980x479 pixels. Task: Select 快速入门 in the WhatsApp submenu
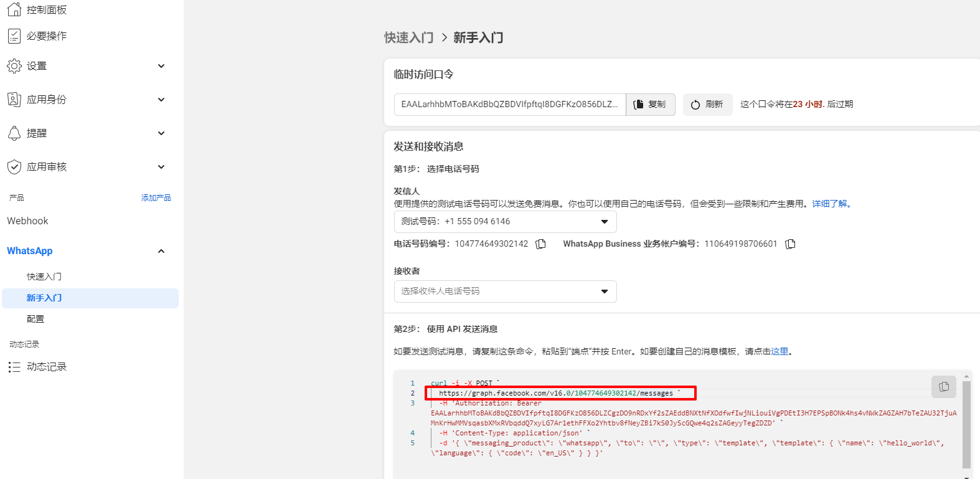pyautogui.click(x=44, y=277)
